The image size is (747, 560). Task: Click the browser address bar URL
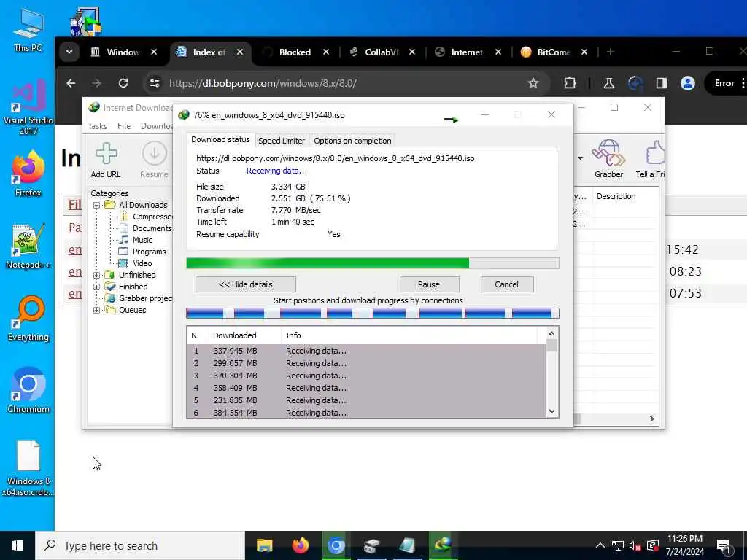point(263,83)
